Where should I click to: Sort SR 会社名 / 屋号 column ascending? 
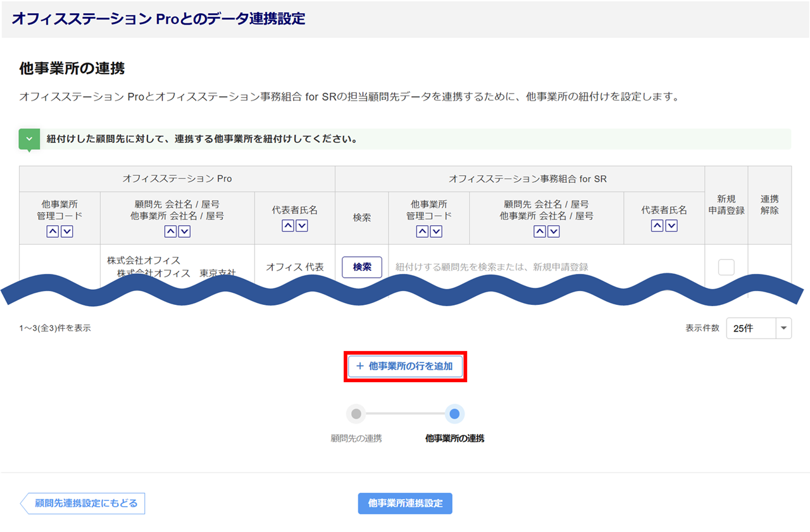(540, 232)
